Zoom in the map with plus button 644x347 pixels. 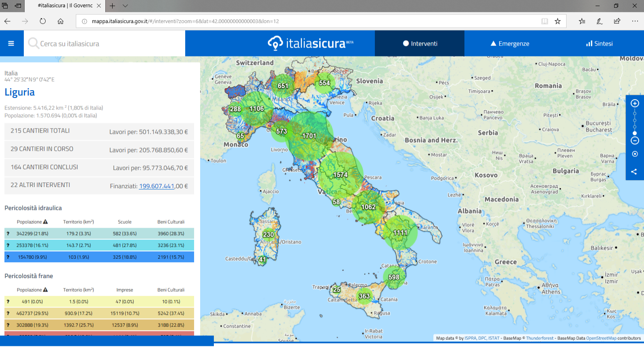pos(635,103)
